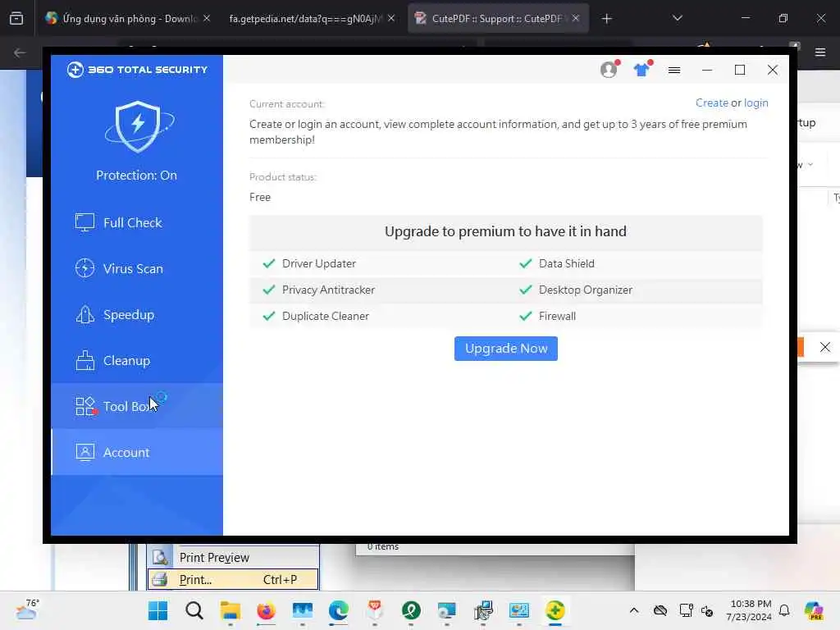Click Protection: On status text
Image resolution: width=840 pixels, height=630 pixels.
(137, 176)
